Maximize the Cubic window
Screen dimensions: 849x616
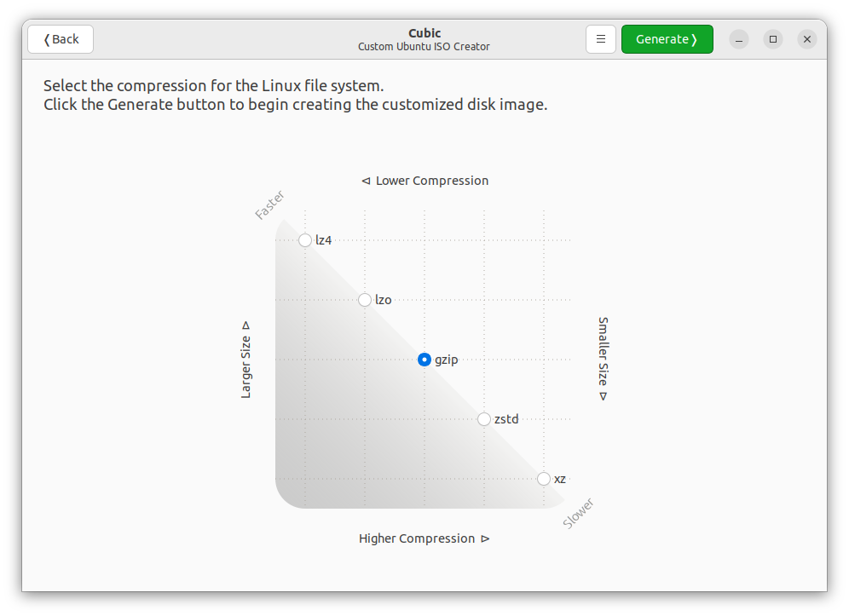[x=773, y=39]
